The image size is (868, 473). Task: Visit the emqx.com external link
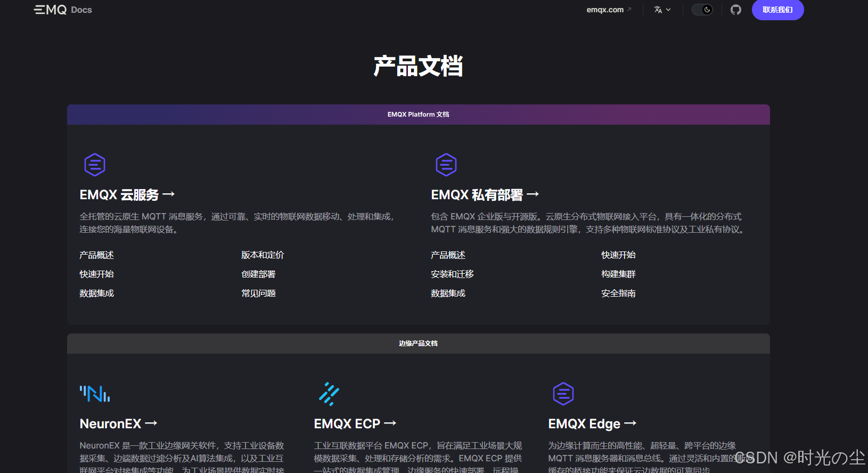click(x=609, y=10)
